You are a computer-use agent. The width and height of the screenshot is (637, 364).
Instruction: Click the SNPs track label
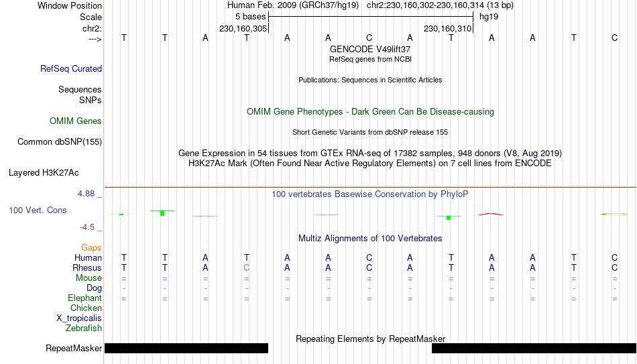[x=91, y=100]
